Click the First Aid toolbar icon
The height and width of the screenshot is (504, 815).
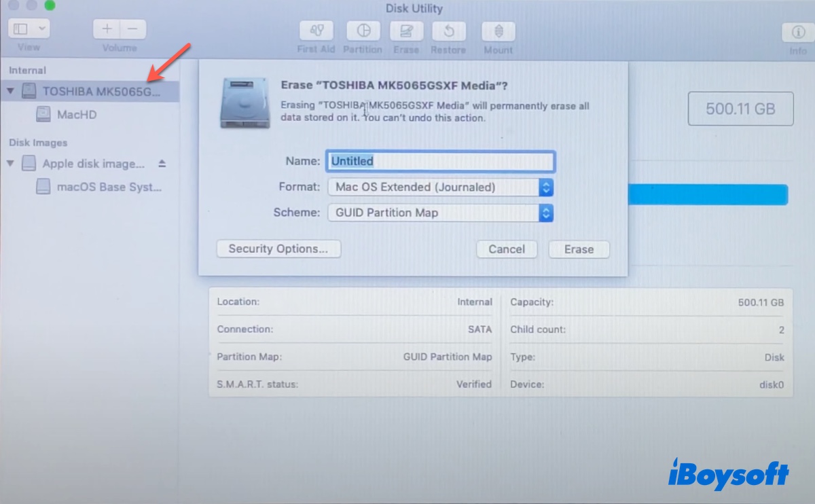[x=316, y=31]
